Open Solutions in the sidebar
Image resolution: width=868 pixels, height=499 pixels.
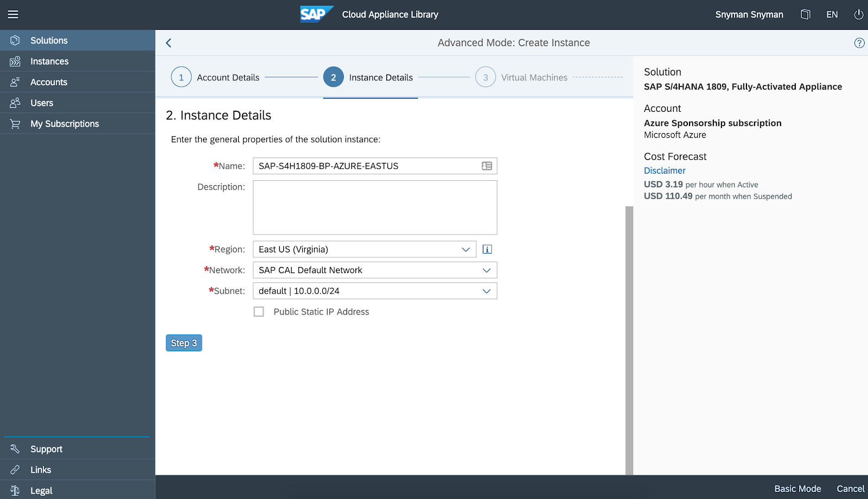(x=78, y=41)
